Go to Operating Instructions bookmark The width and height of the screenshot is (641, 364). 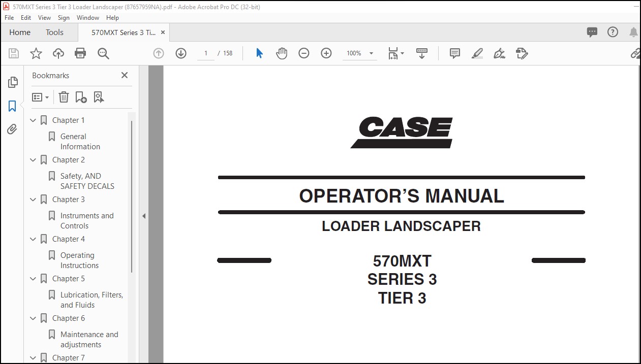tap(79, 260)
